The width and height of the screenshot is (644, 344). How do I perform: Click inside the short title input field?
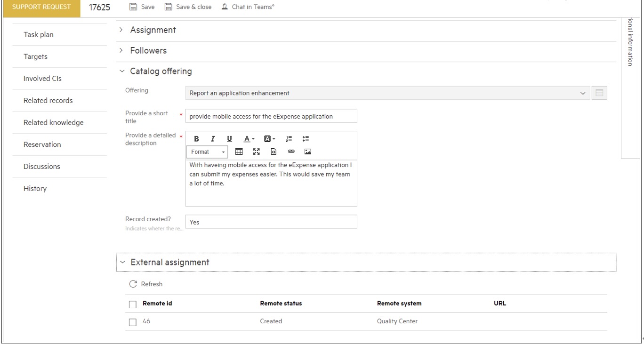tap(271, 116)
